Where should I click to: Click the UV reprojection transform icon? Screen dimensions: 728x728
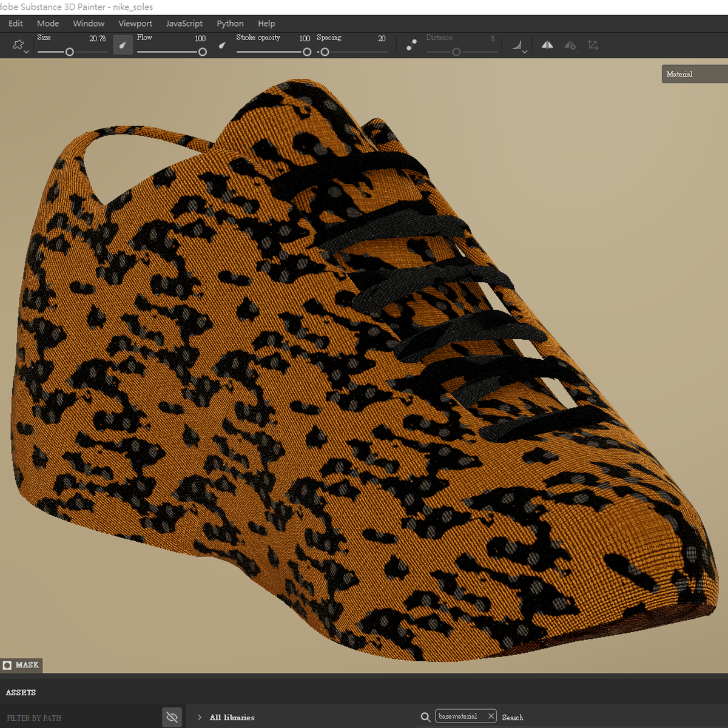pos(593,45)
